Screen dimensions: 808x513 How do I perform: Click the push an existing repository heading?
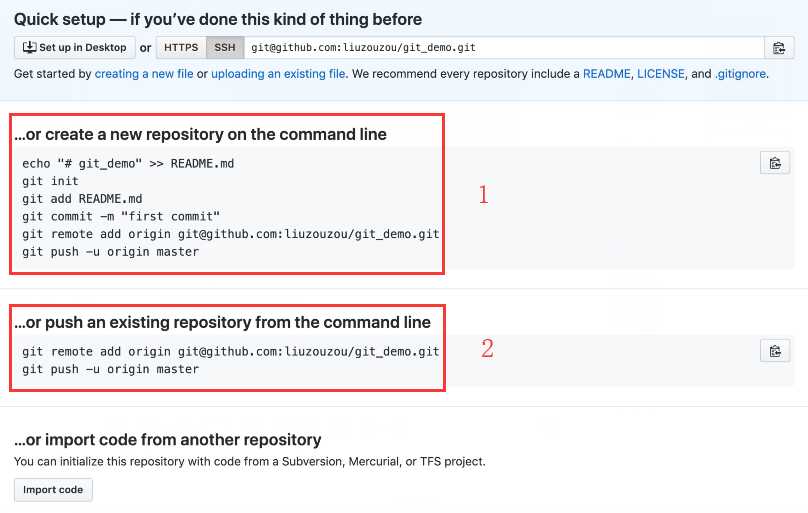click(222, 322)
